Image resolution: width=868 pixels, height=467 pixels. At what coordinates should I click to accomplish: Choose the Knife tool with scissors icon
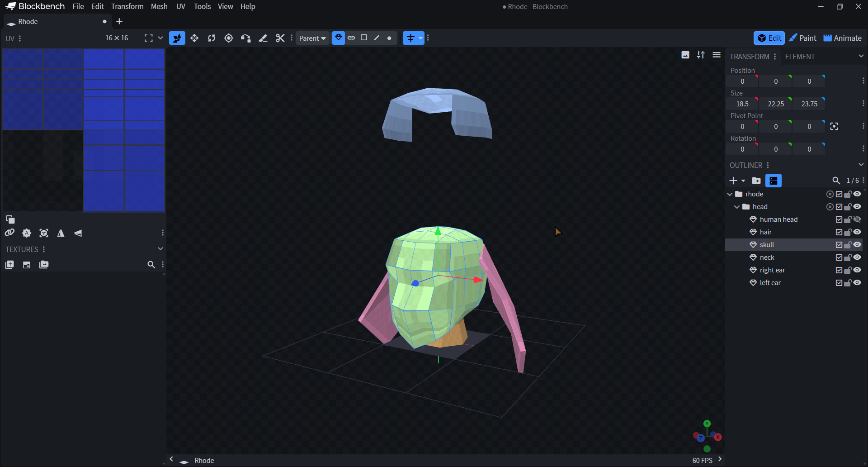click(x=280, y=38)
